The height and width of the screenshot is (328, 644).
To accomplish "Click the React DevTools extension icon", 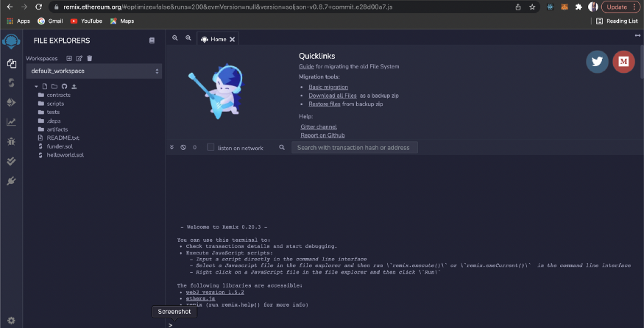I will pos(551,7).
